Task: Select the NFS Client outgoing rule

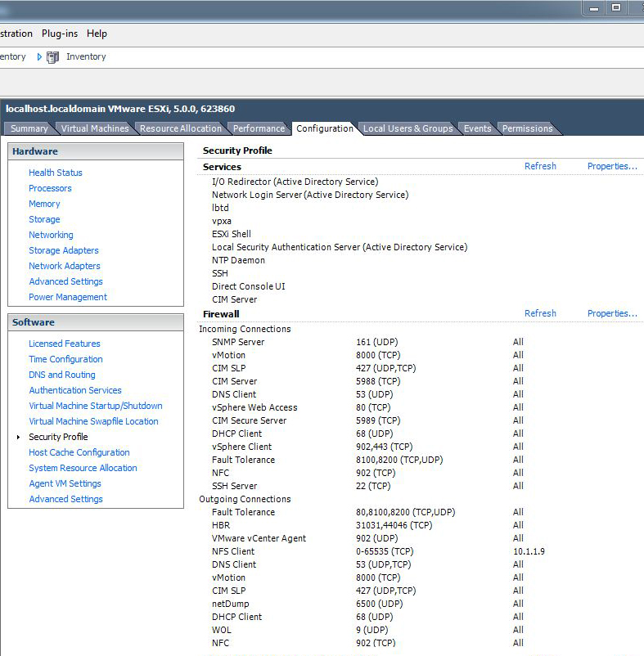Action: (233, 551)
